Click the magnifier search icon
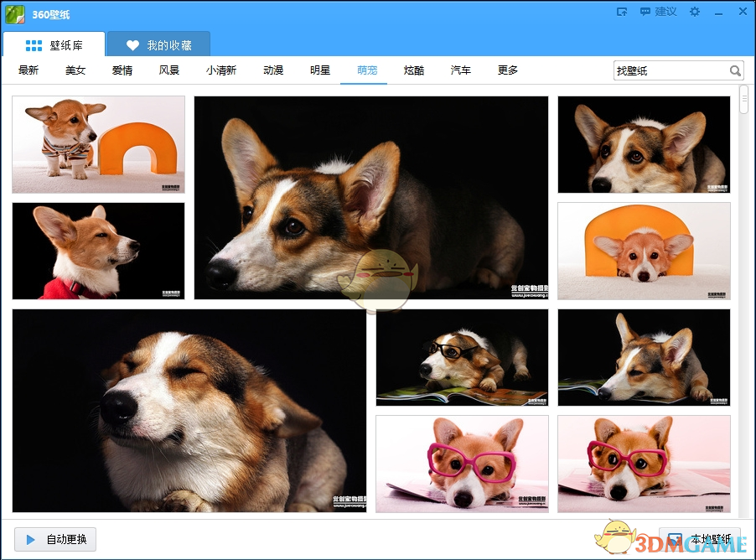Screen dimensions: 756x560 tap(735, 71)
